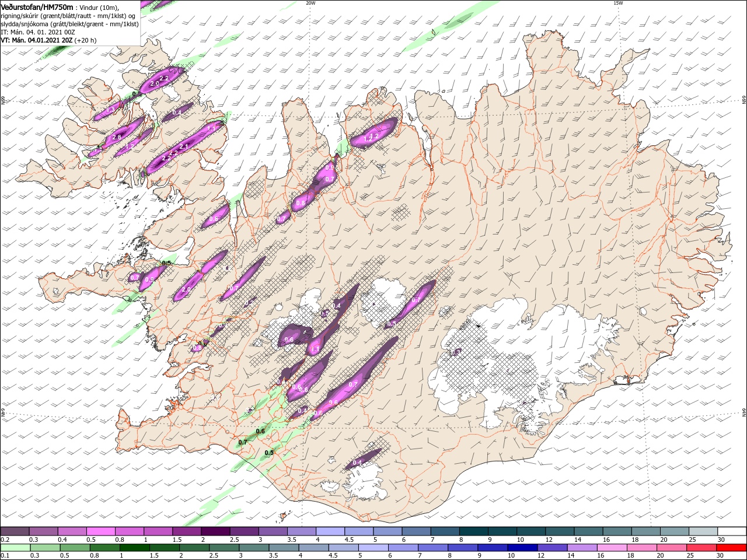Select the lower-row swatch between 25 and 30
747x560 pixels.
click(x=702, y=548)
